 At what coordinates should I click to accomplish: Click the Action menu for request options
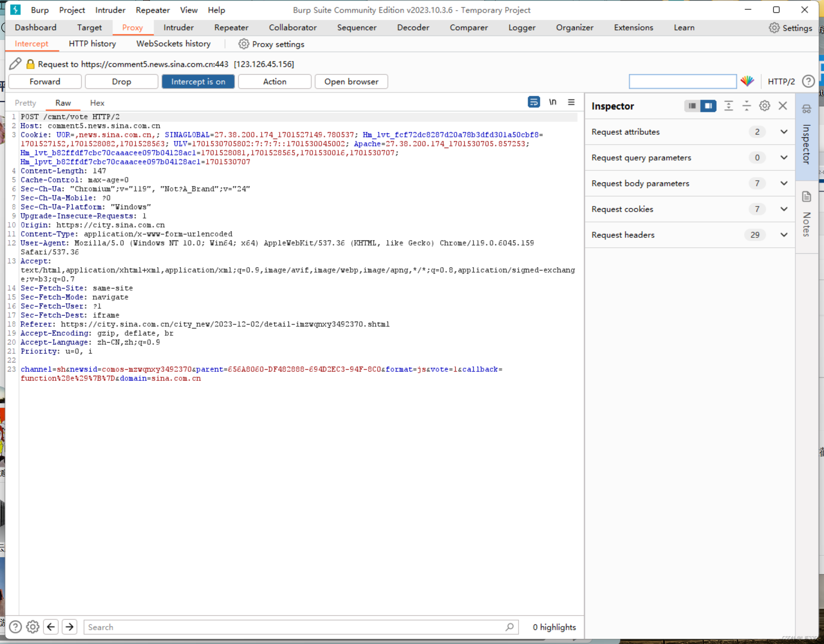[x=274, y=81]
